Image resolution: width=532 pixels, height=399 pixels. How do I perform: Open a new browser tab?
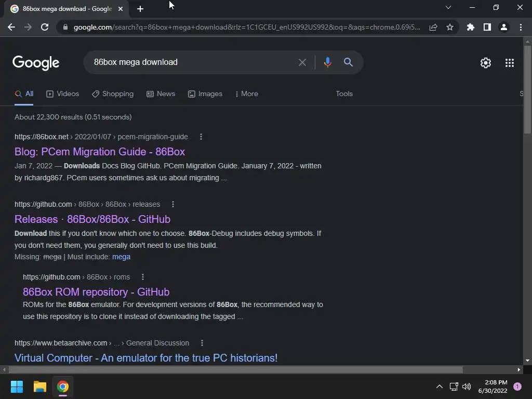(x=140, y=9)
